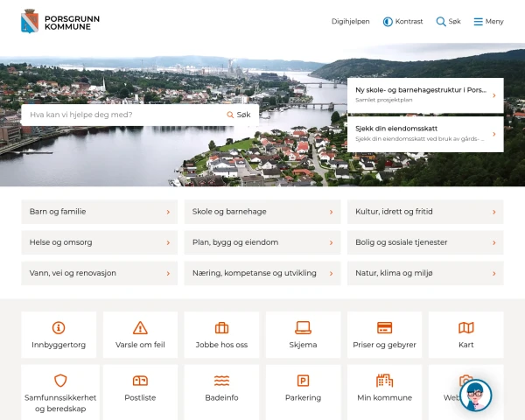The height and width of the screenshot is (420, 525).
Task: Open search via the header magnifier icon
Action: 441,22
